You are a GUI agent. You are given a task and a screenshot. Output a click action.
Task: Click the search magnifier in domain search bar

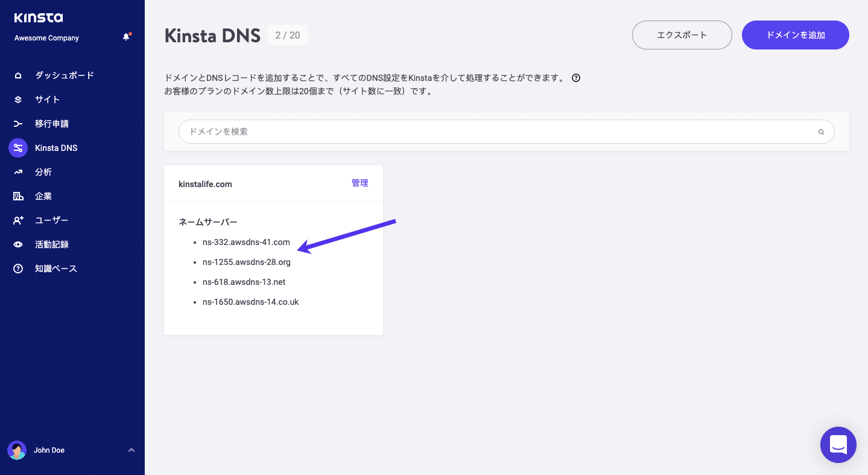820,131
